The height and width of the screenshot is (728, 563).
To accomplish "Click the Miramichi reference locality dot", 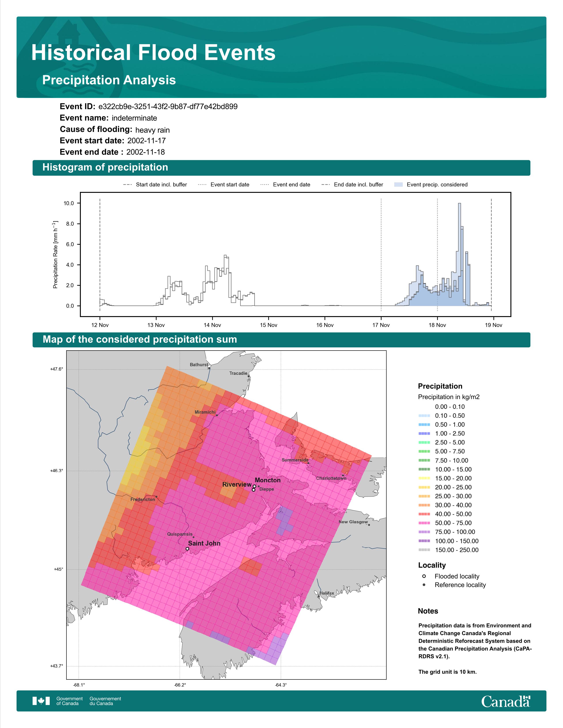I will 217,415.
